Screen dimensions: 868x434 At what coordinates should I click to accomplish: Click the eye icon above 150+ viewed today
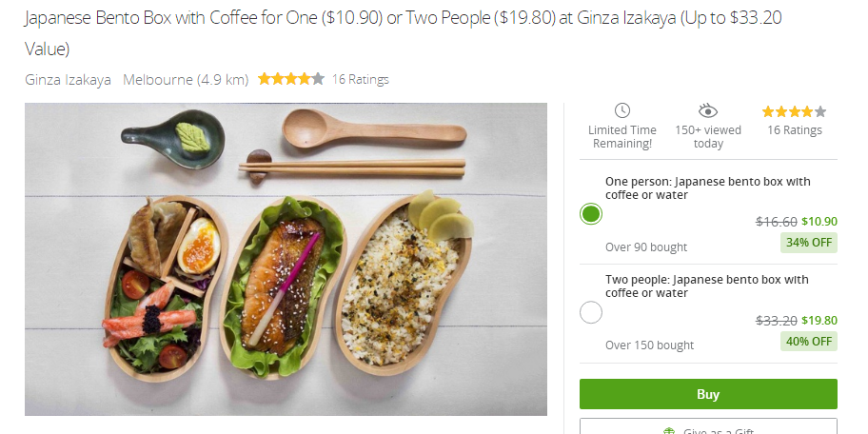(707, 110)
